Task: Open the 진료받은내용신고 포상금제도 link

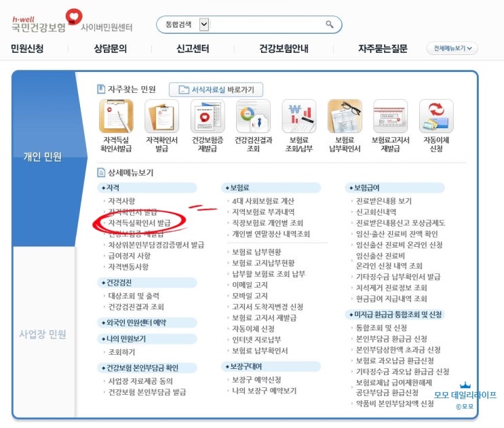Action: tap(400, 222)
